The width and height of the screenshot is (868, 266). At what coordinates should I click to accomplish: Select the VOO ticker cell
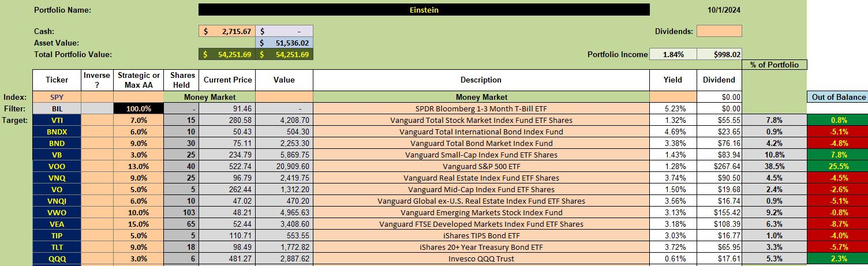point(57,166)
